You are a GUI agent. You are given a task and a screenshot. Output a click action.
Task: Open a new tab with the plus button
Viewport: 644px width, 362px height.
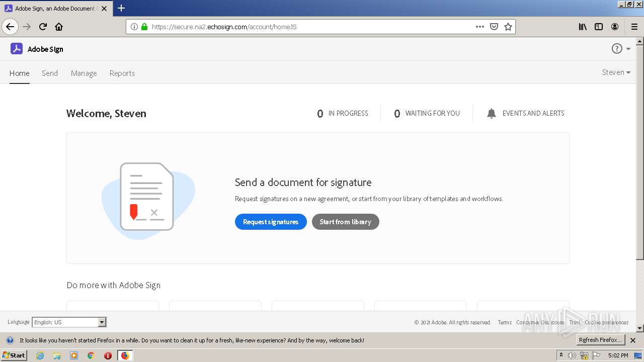pos(121,8)
